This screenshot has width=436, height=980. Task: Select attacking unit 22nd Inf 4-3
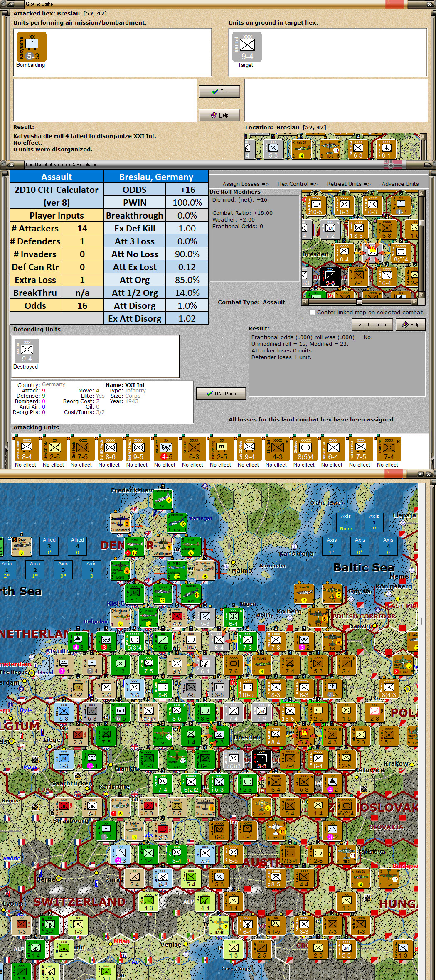(x=278, y=449)
